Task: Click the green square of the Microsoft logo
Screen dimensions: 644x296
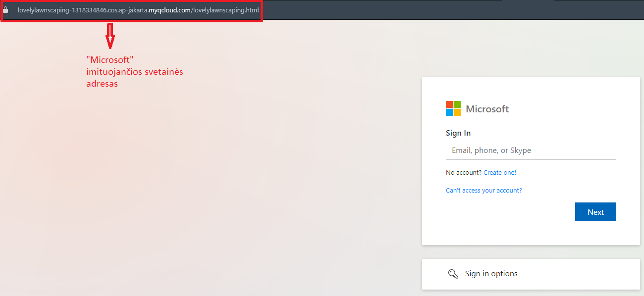Action: [x=457, y=104]
